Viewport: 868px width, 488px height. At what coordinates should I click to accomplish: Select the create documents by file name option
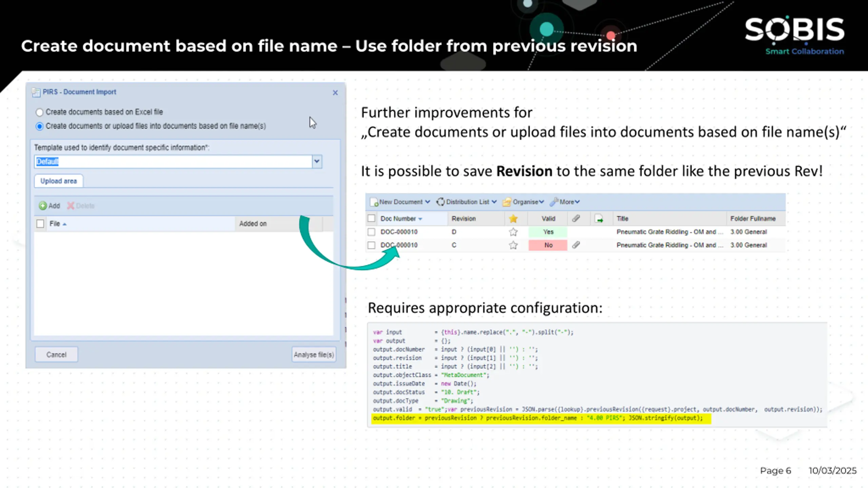pos(40,126)
